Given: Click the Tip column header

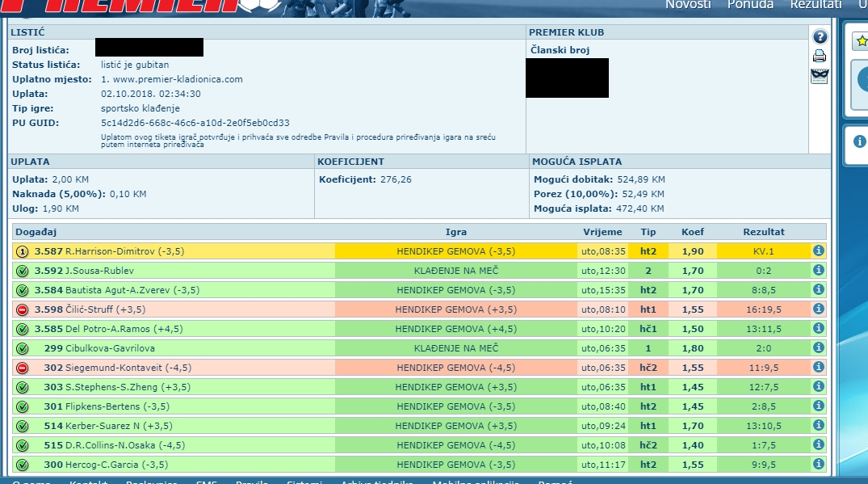Looking at the screenshot, I should [x=648, y=232].
